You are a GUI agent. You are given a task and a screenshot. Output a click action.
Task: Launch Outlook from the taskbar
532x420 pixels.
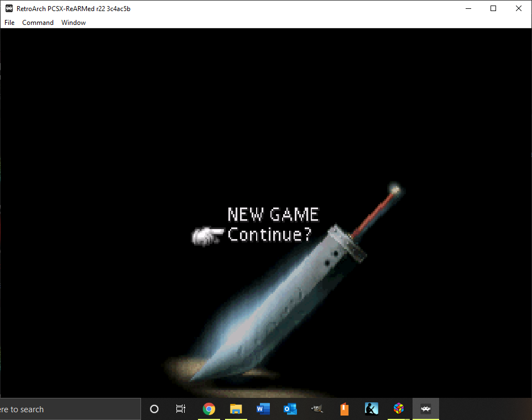click(x=290, y=409)
